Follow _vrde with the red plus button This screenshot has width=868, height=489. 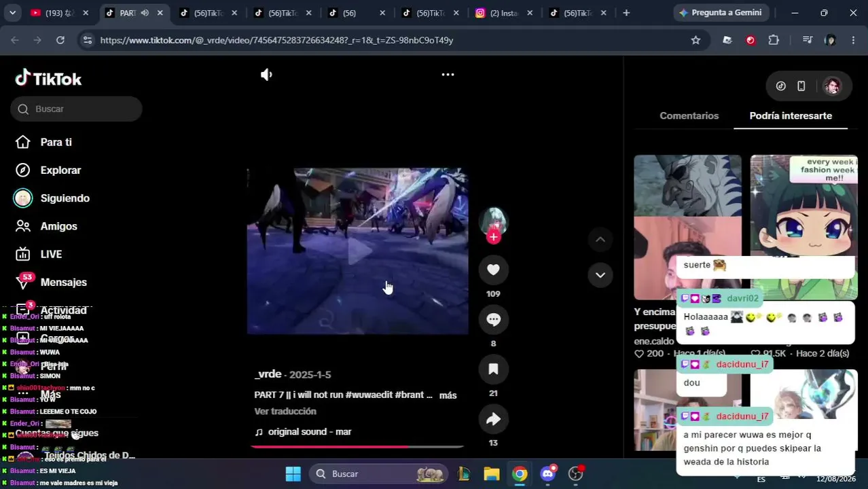pos(493,237)
